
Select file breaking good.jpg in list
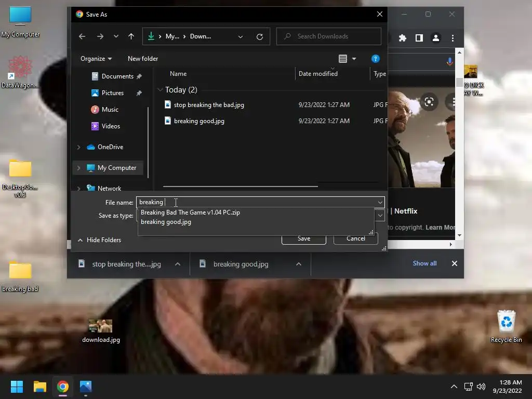[x=199, y=121]
